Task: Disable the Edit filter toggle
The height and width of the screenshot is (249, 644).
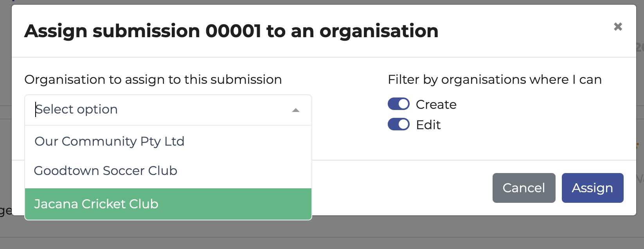Action: pos(398,125)
